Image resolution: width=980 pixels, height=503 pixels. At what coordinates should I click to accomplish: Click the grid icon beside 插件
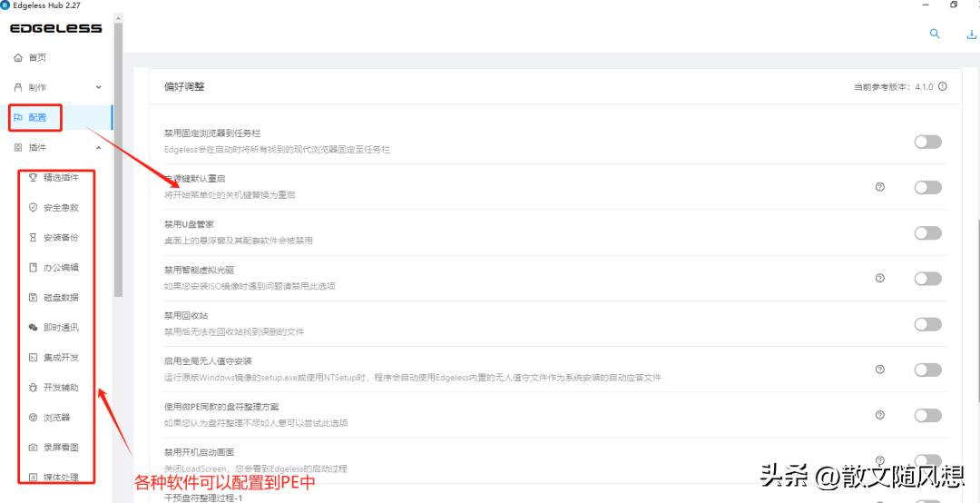point(17,148)
